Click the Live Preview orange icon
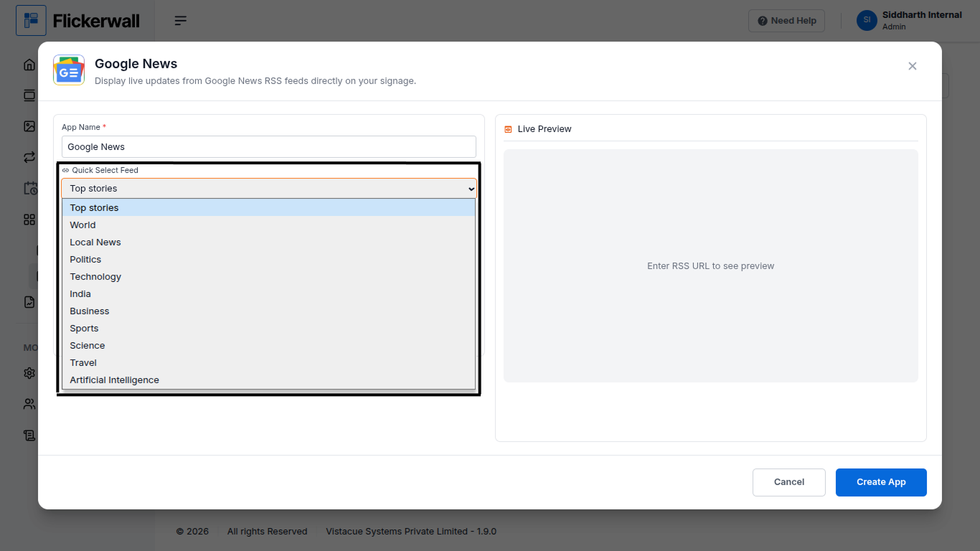Screen dimensions: 980x551 pos(508,129)
